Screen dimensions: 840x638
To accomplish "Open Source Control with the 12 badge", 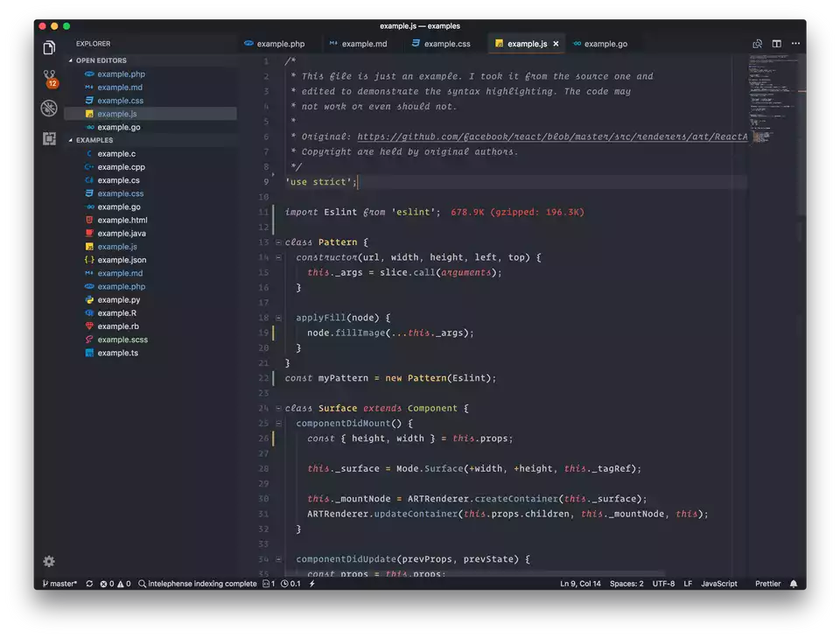I will click(x=49, y=78).
